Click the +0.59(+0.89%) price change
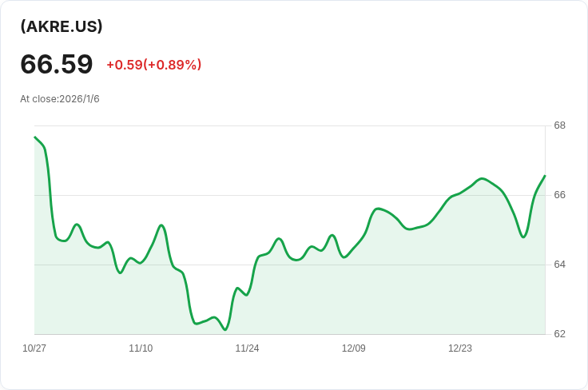The width and height of the screenshot is (588, 390). (153, 65)
